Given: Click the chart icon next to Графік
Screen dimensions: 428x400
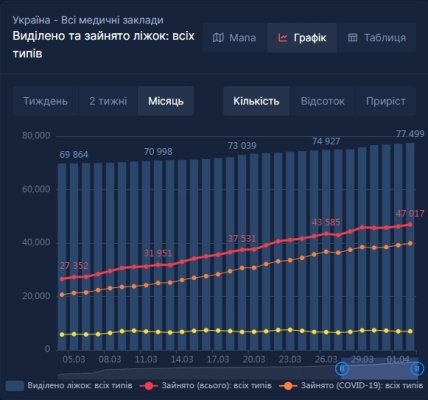Looking at the screenshot, I should [x=283, y=38].
